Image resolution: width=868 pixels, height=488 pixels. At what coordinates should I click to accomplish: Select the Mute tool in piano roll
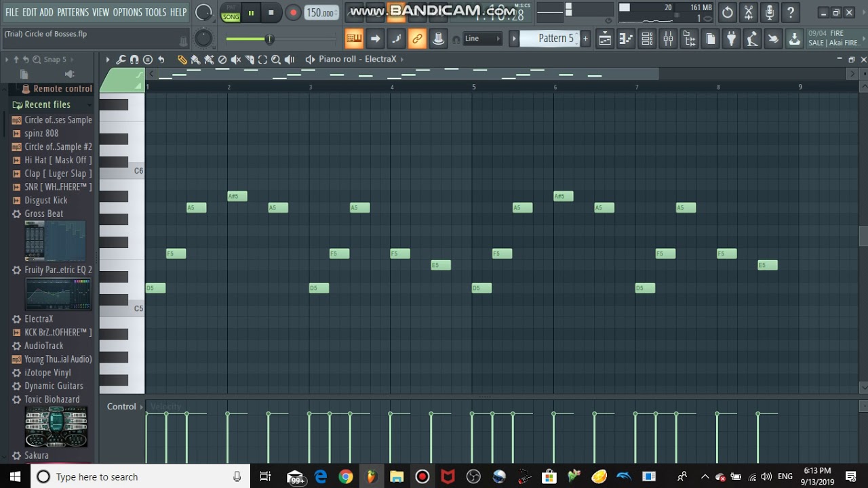click(236, 60)
